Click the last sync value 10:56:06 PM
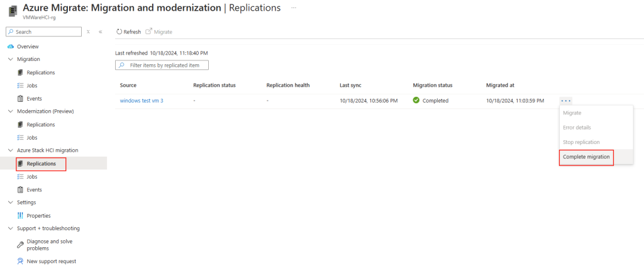This screenshot has width=644, height=268. point(369,100)
